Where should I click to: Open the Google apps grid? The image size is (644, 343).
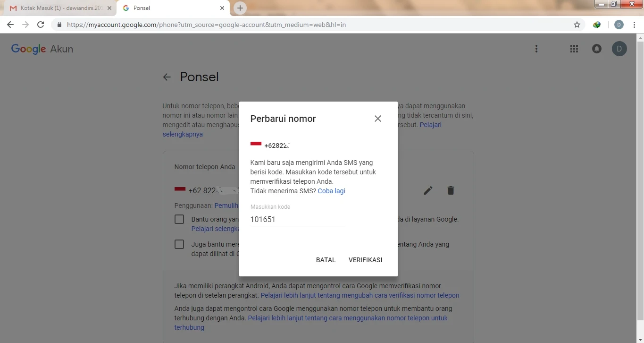(574, 49)
